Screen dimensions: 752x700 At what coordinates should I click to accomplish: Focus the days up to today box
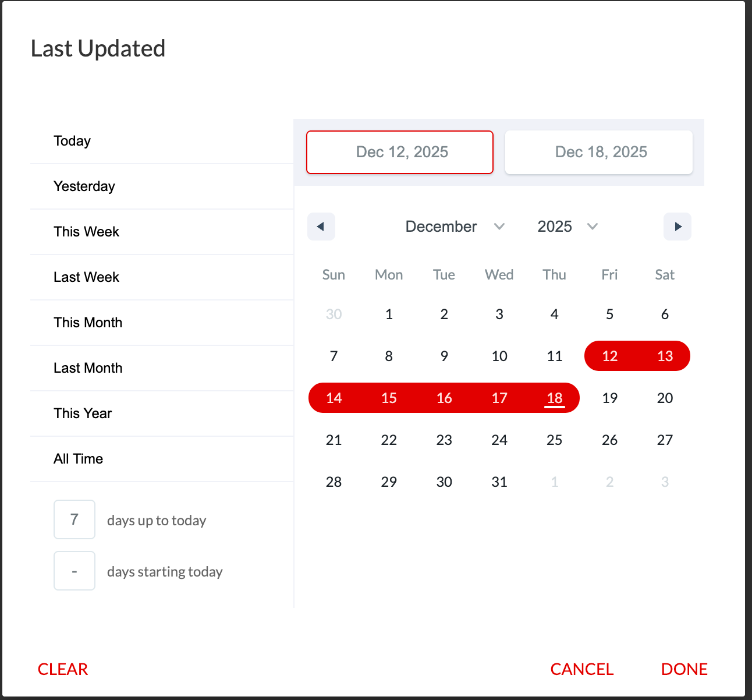point(75,519)
